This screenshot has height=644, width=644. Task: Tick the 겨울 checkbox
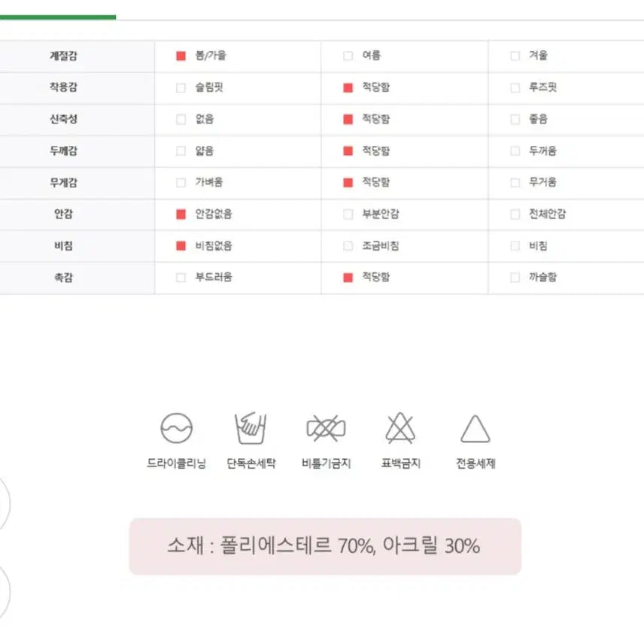pyautogui.click(x=515, y=56)
